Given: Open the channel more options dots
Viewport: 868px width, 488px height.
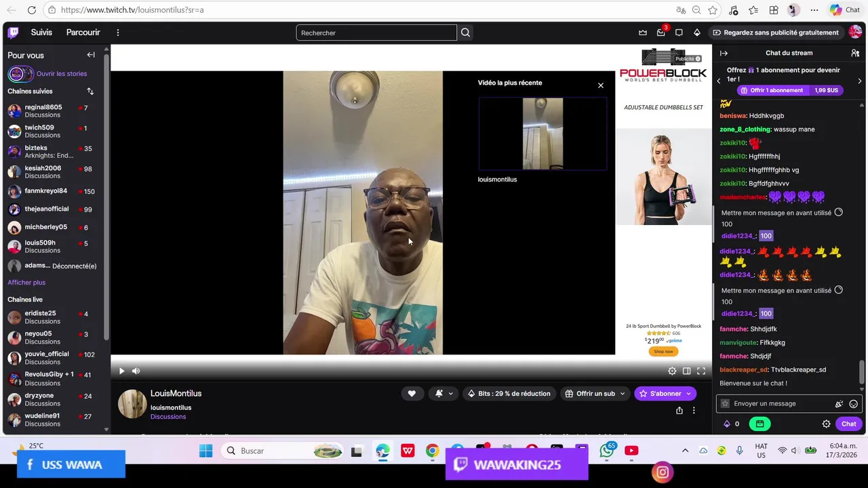Looking at the screenshot, I should click(x=694, y=411).
